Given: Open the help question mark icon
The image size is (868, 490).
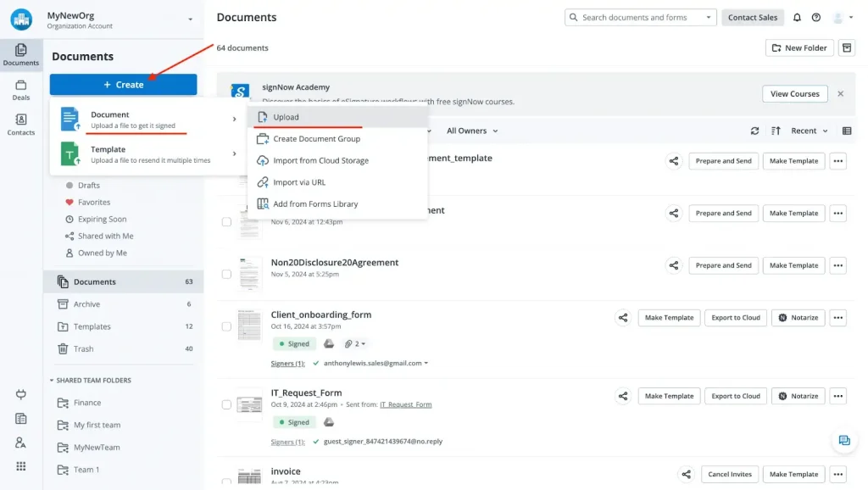Looking at the screenshot, I should coord(816,18).
